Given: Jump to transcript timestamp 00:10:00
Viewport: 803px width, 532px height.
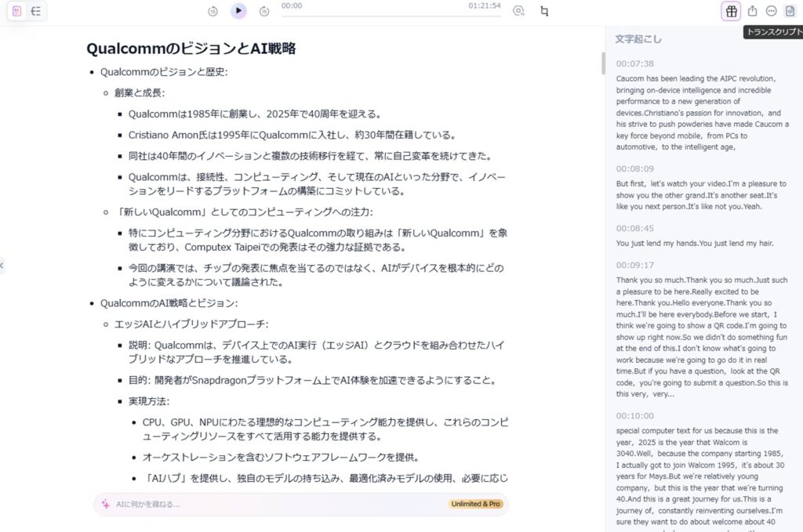Looking at the screenshot, I should 635,416.
